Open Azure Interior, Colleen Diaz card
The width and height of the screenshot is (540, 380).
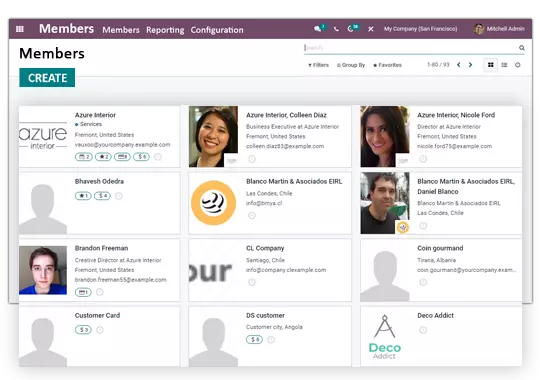coord(270,136)
